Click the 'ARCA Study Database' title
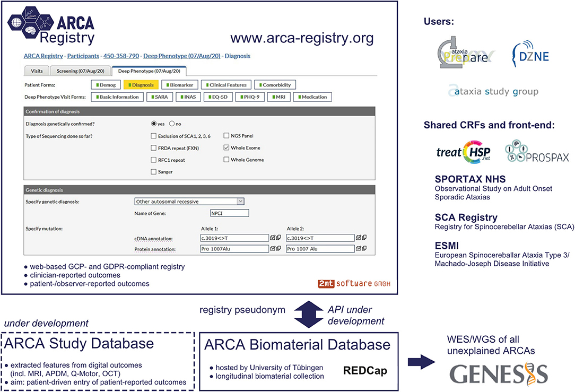This screenshot has width=575, height=392. [79, 344]
